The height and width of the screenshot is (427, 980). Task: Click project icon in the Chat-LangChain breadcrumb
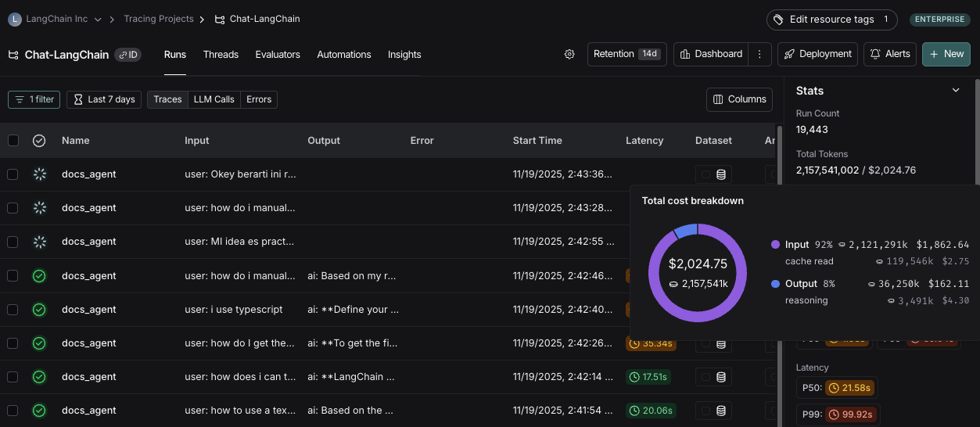click(219, 19)
